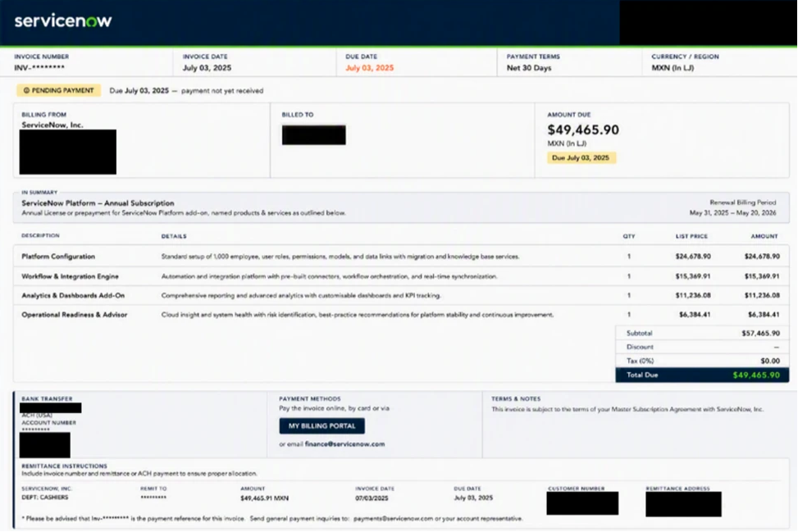The width and height of the screenshot is (798, 532).
Task: Click the orange Due Date value
Action: [x=370, y=68]
